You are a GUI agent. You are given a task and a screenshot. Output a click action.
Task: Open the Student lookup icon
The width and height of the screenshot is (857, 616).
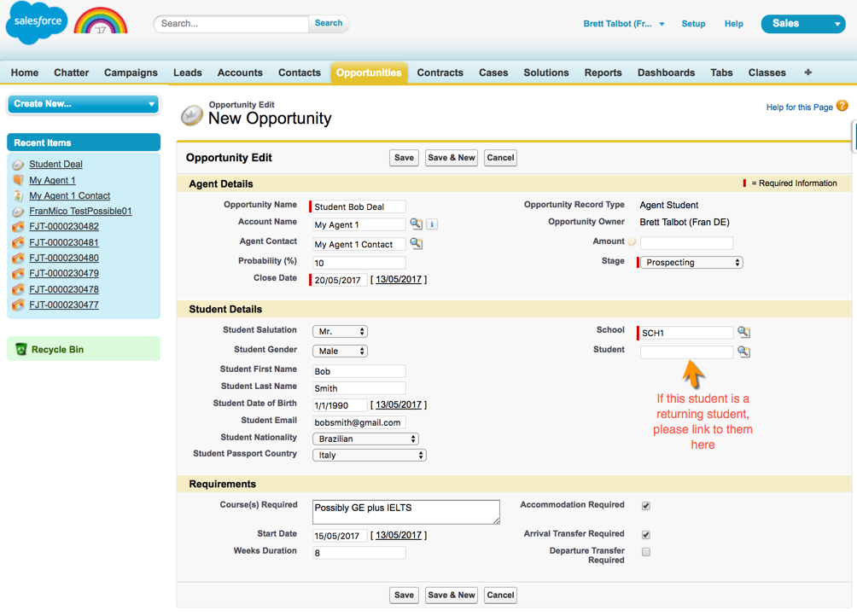pyautogui.click(x=743, y=352)
